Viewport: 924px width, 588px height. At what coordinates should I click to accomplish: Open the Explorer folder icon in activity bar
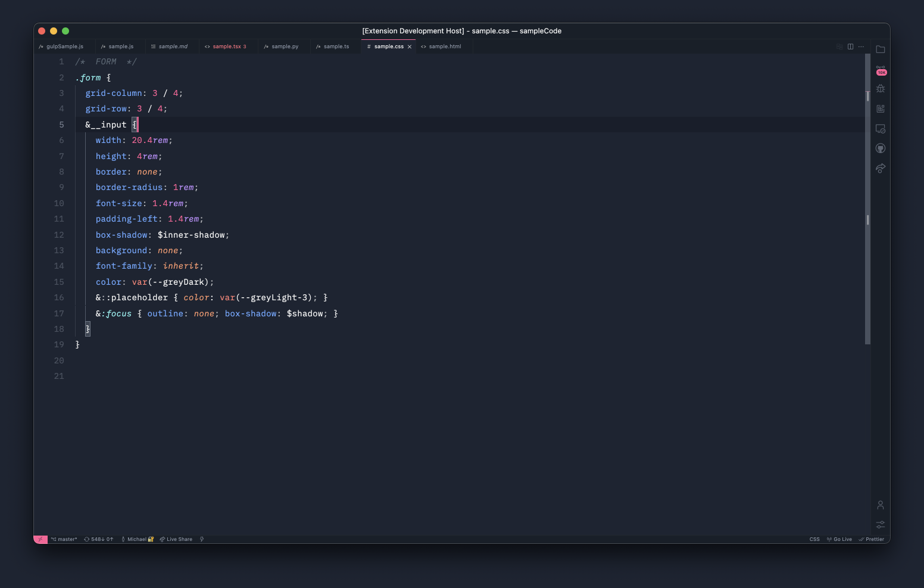click(880, 49)
